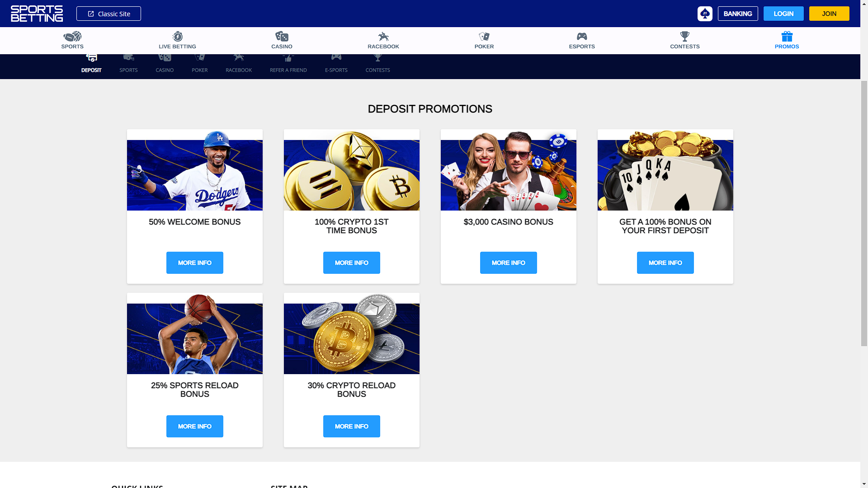Open the Sports section icon
The image size is (868, 488).
(72, 37)
